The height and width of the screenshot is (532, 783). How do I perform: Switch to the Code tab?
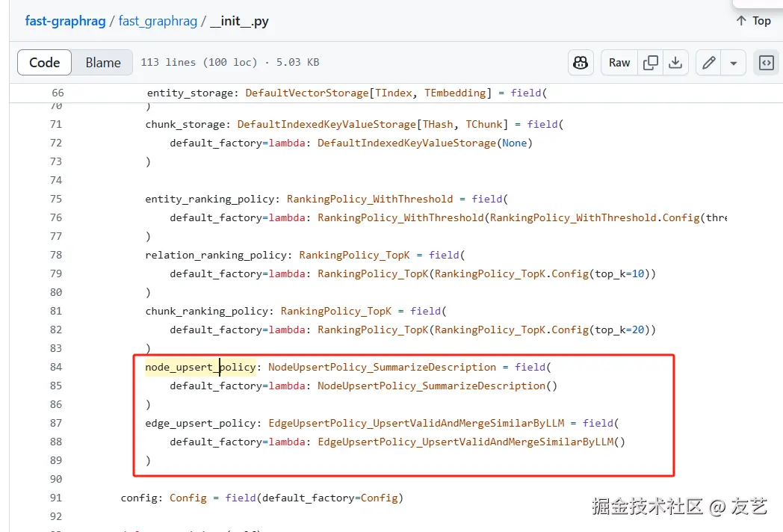44,63
